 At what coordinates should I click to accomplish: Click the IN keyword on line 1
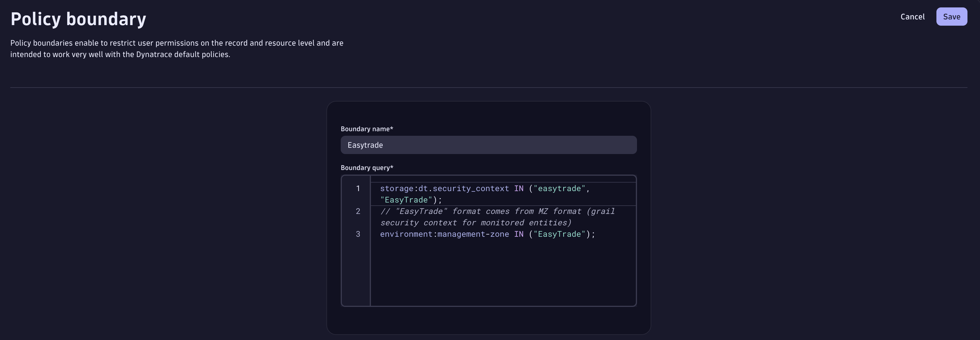click(x=518, y=189)
